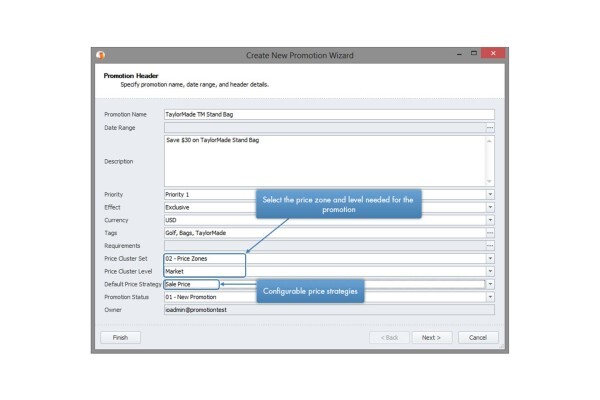Click Description scrollbar down arrow
The height and width of the screenshot is (400, 600).
pyautogui.click(x=489, y=181)
